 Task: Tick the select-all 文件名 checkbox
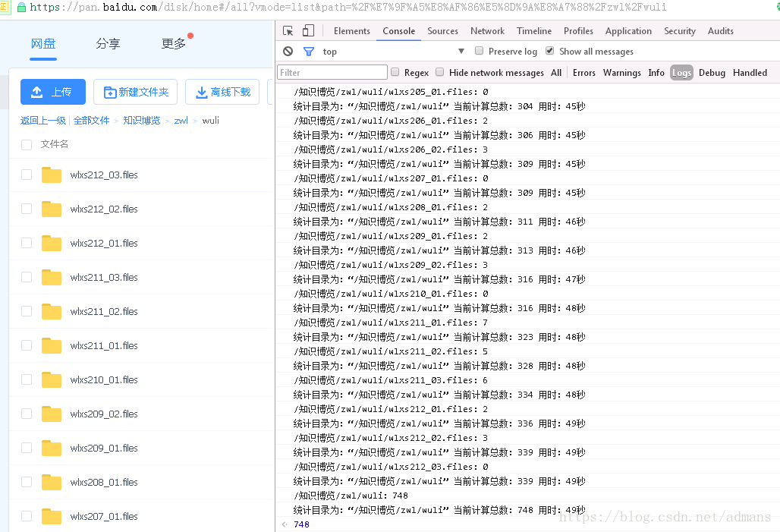pyautogui.click(x=27, y=145)
